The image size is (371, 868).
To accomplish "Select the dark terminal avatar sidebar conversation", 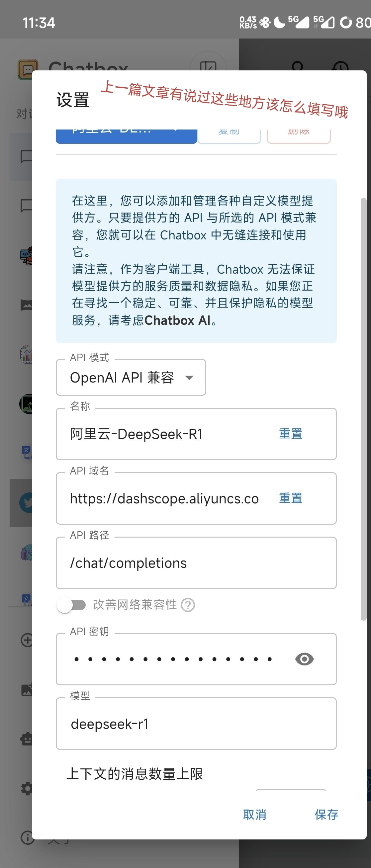I will 26,404.
